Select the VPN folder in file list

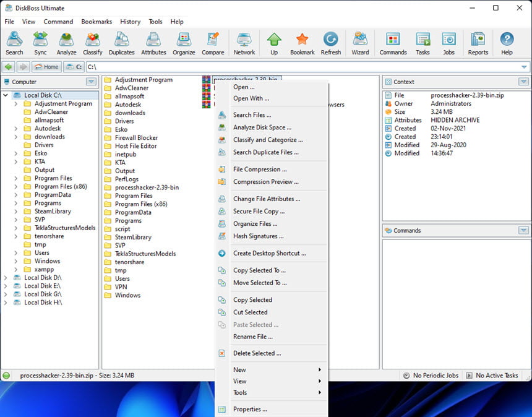[121, 287]
